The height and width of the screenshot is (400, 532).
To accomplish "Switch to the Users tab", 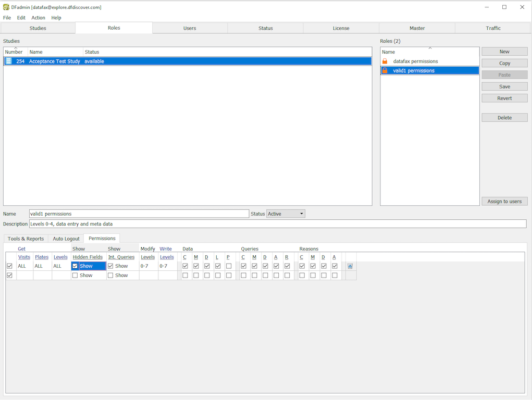I will (190, 28).
